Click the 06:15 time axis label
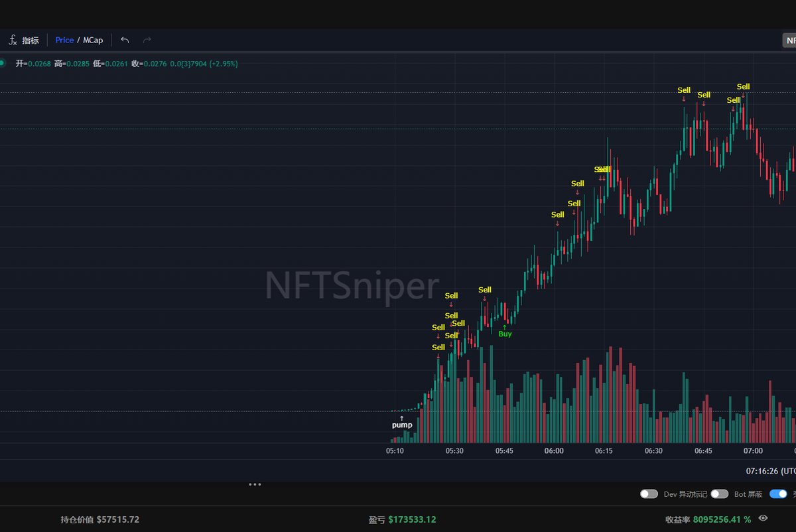This screenshot has height=532, width=796. [x=604, y=451]
